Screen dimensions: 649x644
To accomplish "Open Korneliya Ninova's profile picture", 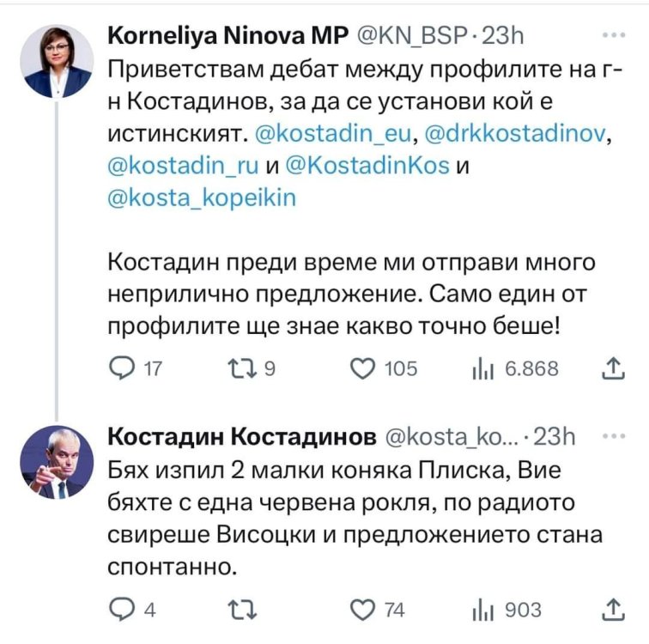I will (58, 61).
